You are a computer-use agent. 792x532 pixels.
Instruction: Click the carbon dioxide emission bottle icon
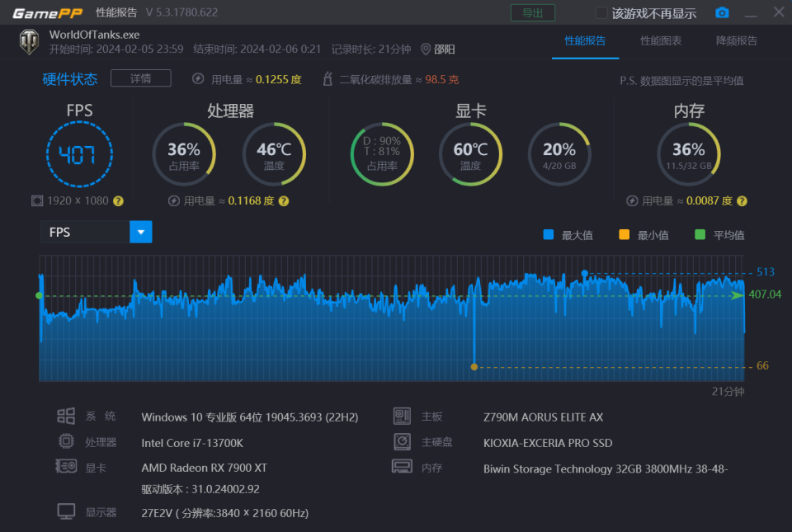pyautogui.click(x=328, y=78)
